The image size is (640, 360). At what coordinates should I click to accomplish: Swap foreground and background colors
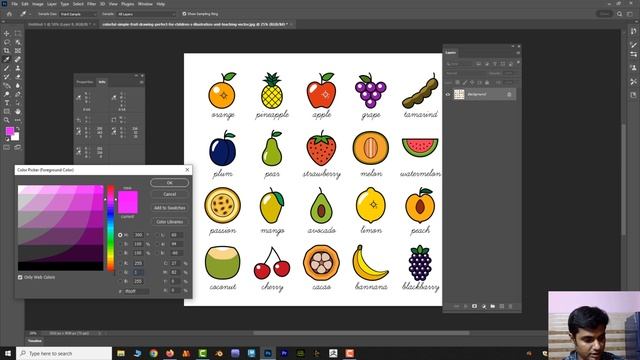click(x=17, y=129)
